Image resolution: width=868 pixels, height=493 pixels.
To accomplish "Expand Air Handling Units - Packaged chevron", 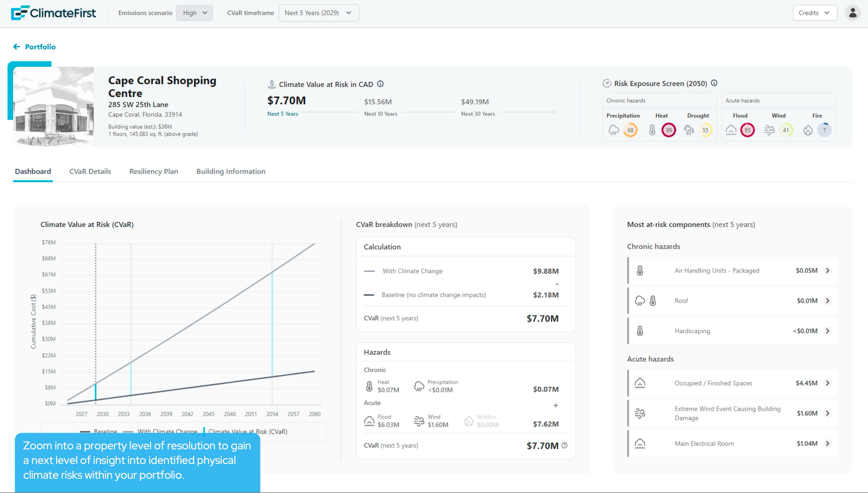I will pos(828,270).
